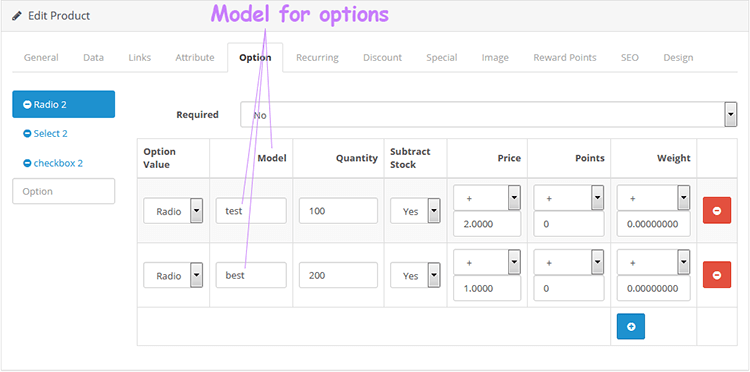750x372 pixels.
Task: Select the Option tab
Action: coord(255,58)
